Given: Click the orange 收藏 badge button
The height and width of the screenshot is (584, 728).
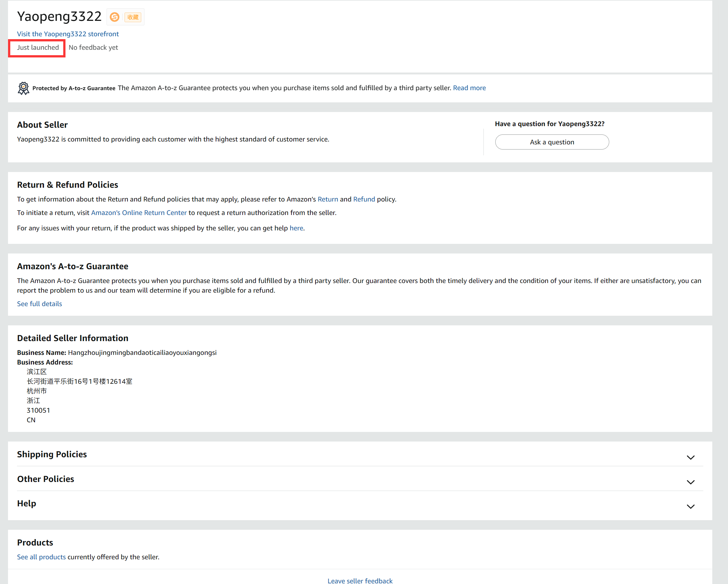Looking at the screenshot, I should pyautogui.click(x=133, y=17).
